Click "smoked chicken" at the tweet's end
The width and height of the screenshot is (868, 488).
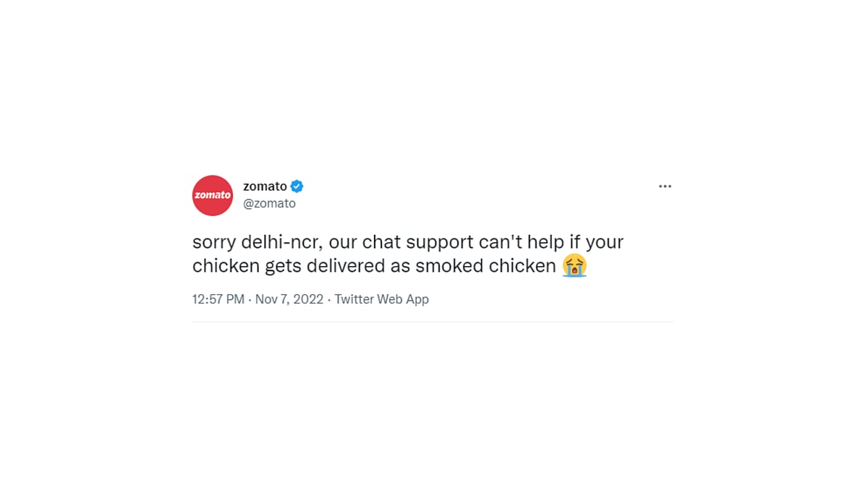point(486,266)
